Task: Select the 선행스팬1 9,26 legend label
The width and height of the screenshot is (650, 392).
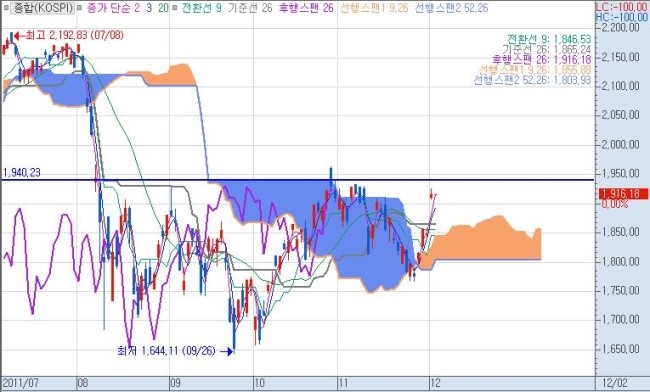Action: pos(374,8)
